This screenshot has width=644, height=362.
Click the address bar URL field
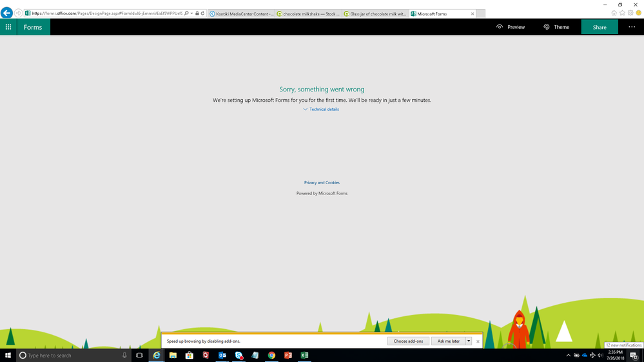pos(107,14)
